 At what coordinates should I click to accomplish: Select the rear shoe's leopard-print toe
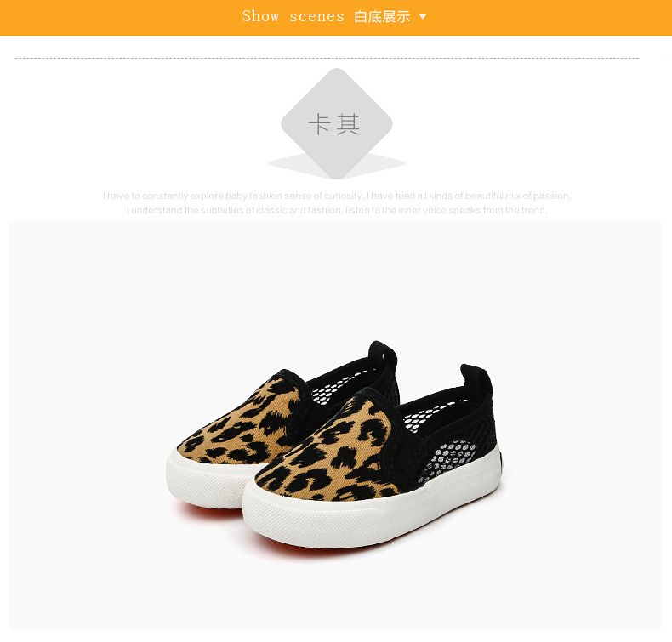pos(240,424)
